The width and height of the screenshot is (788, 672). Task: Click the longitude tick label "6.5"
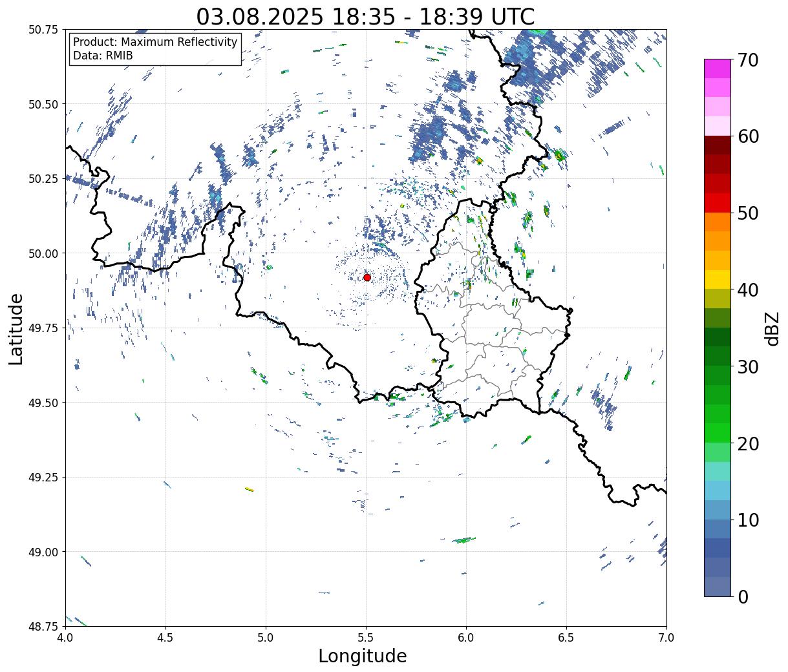(566, 637)
